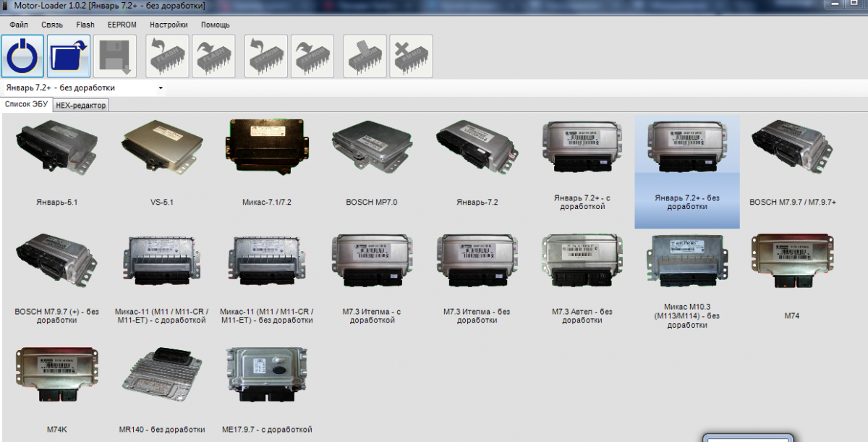
Task: Click the open file folder icon
Action: (69, 56)
